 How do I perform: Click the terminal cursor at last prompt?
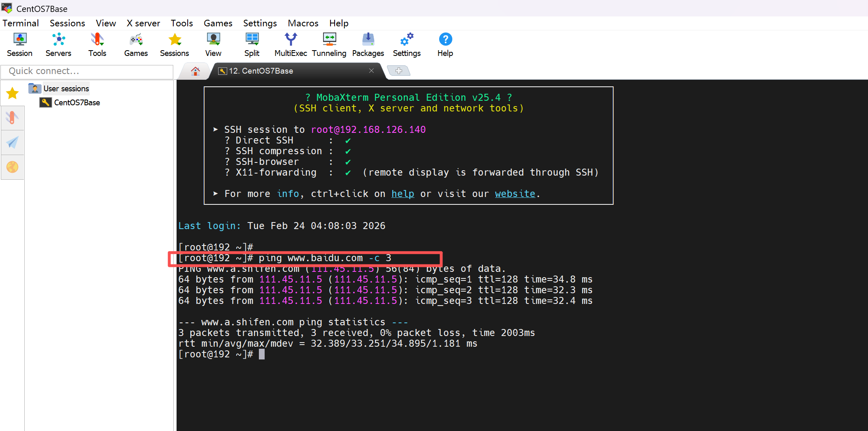pyautogui.click(x=262, y=354)
